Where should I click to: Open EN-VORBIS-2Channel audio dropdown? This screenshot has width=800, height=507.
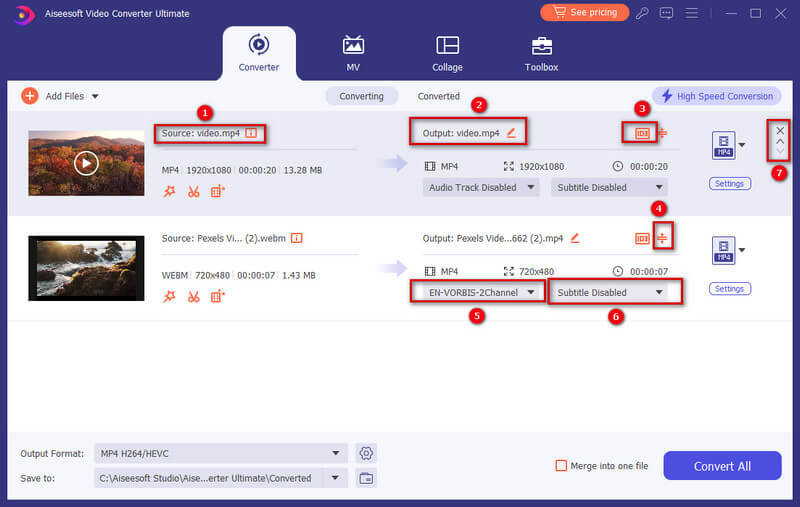point(481,292)
